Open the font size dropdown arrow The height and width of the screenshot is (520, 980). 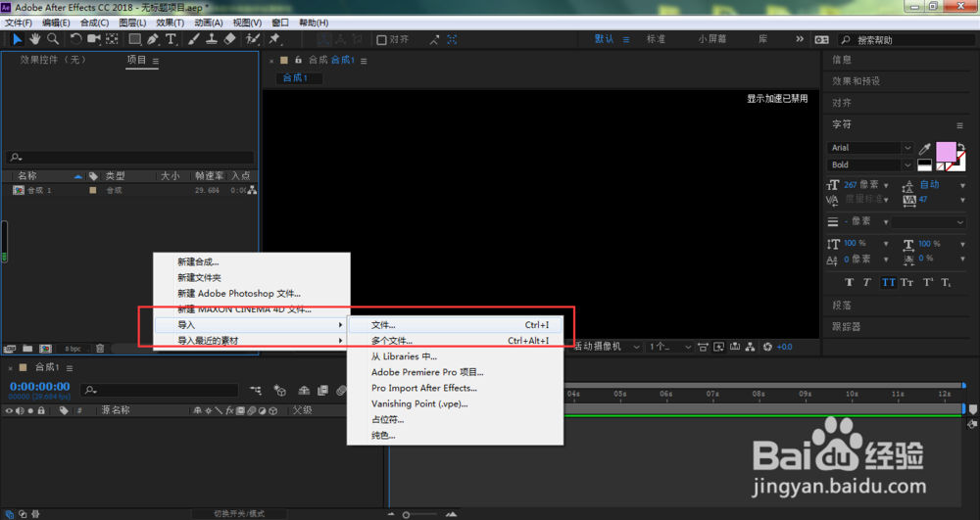(x=886, y=185)
